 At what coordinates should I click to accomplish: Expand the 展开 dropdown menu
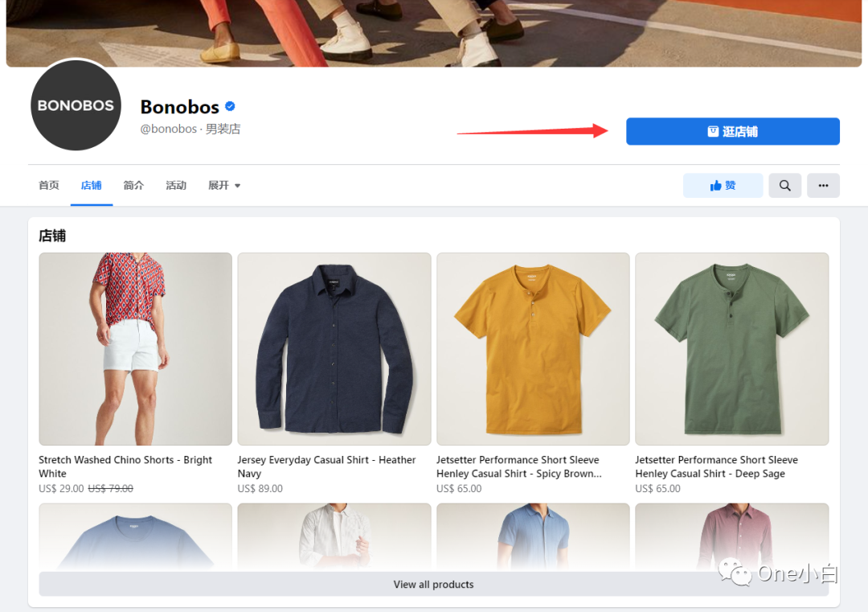(x=224, y=186)
